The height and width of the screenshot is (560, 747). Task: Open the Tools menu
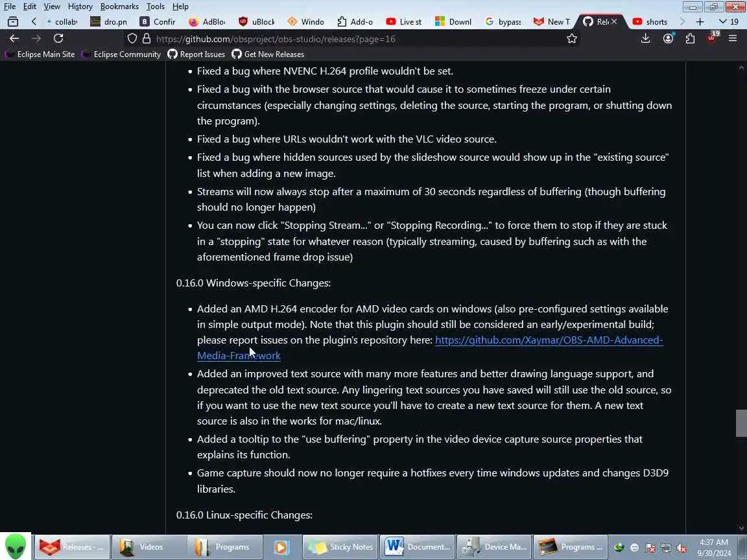pos(156,6)
